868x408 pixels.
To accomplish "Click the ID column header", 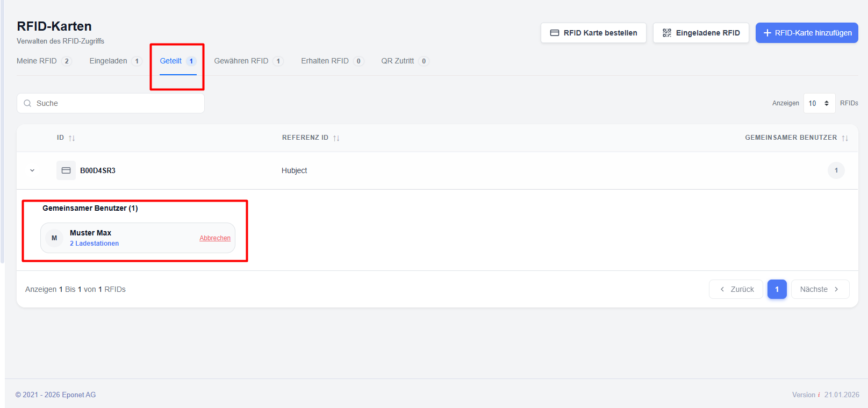I will pyautogui.click(x=60, y=138).
